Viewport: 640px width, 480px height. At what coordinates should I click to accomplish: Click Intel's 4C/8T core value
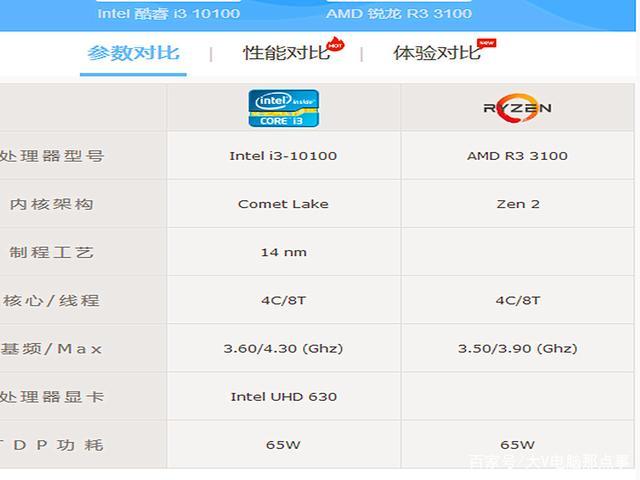(284, 300)
